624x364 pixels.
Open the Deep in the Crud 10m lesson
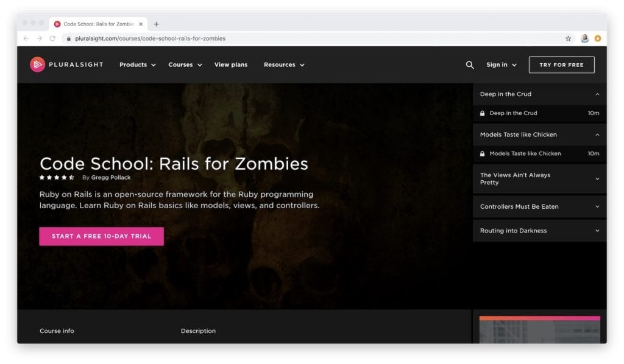tap(540, 113)
